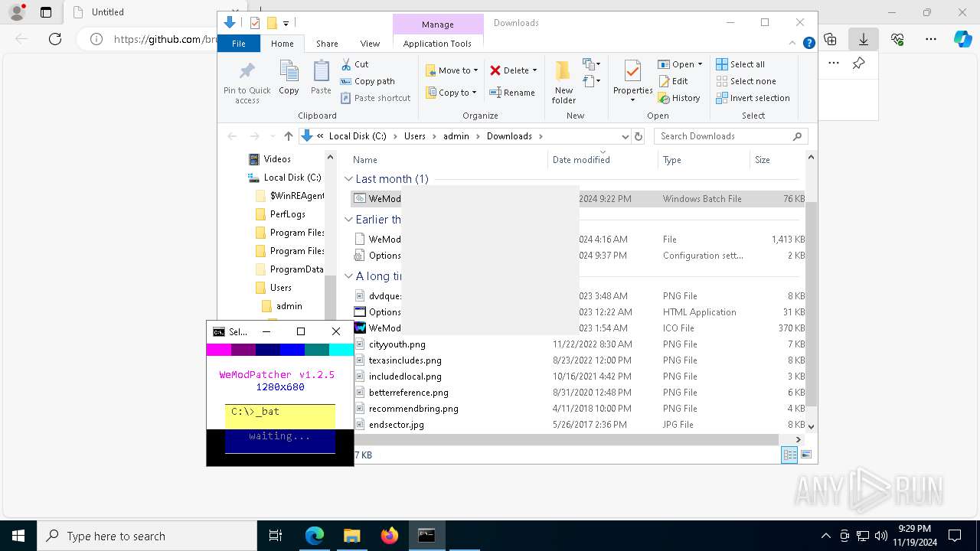Click Invert selection in ribbon
The width and height of the screenshot is (980, 551).
pyautogui.click(x=753, y=98)
